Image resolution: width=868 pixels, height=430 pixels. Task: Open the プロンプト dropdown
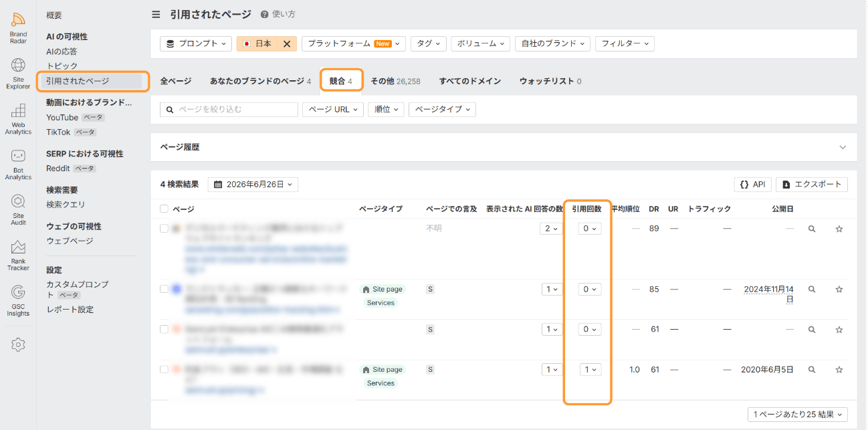tap(196, 43)
